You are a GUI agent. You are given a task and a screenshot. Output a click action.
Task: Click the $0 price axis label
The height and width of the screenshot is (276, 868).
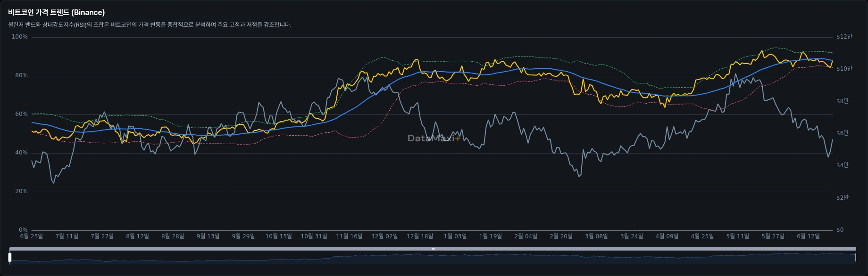click(840, 230)
